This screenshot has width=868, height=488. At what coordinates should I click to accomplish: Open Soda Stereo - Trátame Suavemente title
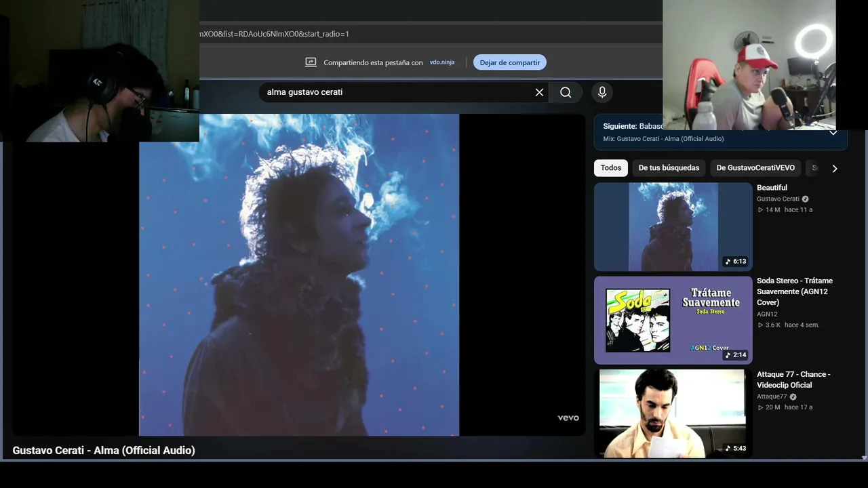point(795,291)
